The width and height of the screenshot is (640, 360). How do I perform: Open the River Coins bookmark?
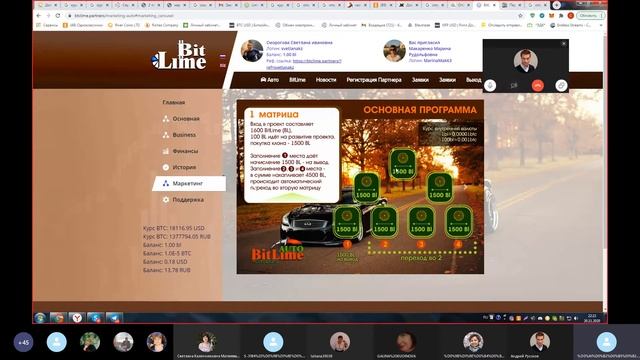tap(124, 25)
